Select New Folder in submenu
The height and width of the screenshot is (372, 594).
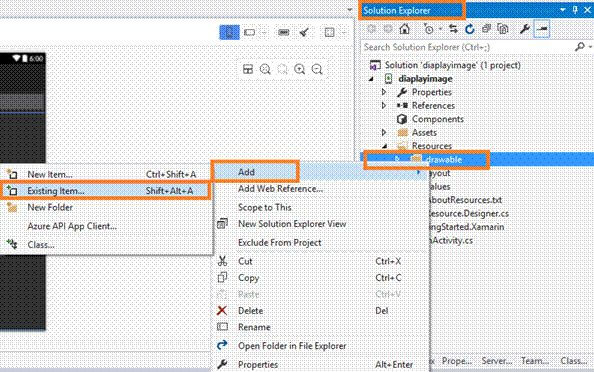coord(106,208)
